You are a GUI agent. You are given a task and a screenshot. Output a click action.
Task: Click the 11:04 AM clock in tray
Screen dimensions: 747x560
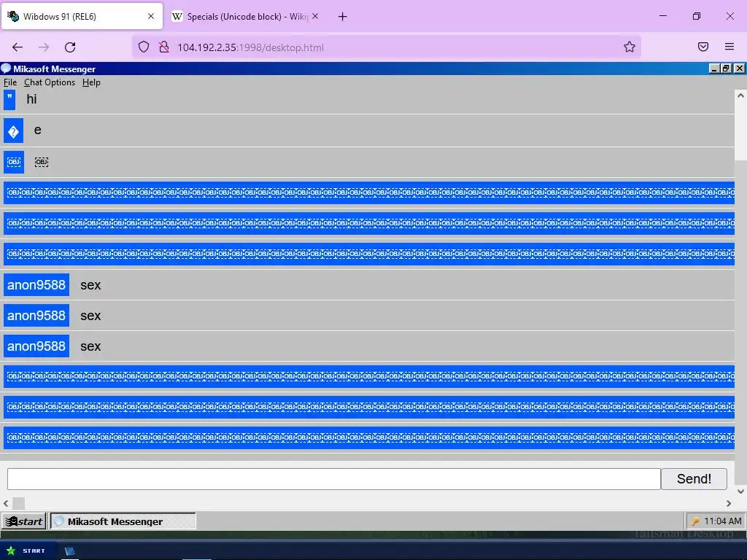[723, 521]
